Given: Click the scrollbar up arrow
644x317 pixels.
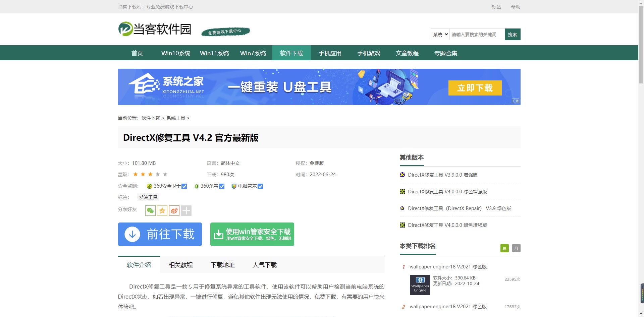Looking at the screenshot, I should point(641,3).
